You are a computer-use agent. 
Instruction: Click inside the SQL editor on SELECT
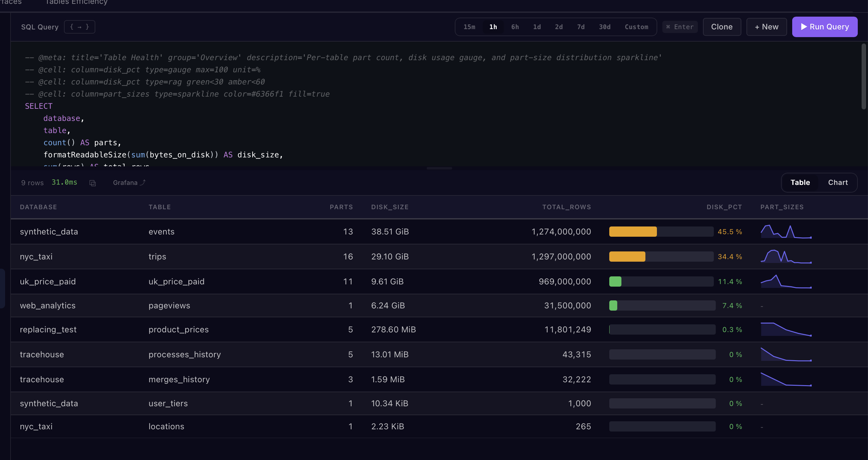pyautogui.click(x=39, y=106)
